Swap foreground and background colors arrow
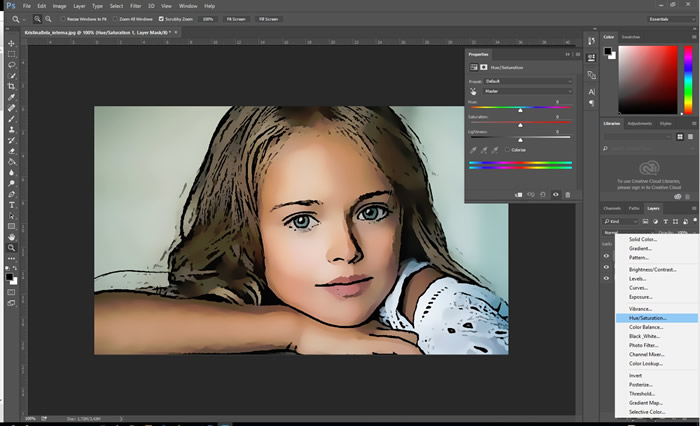The height and width of the screenshot is (426, 700). click(15, 268)
